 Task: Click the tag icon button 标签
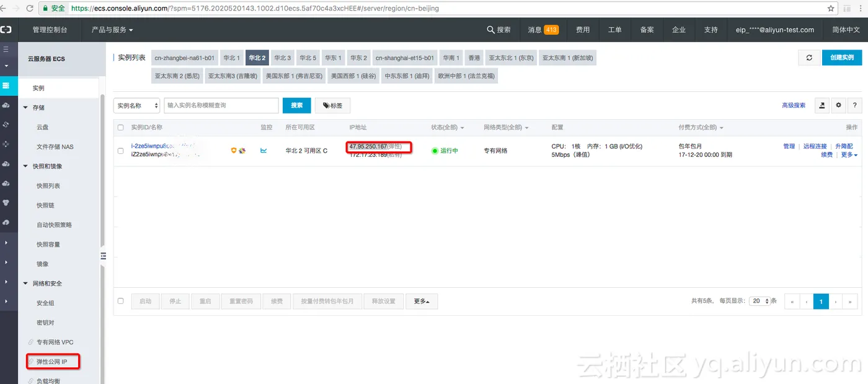pyautogui.click(x=332, y=105)
